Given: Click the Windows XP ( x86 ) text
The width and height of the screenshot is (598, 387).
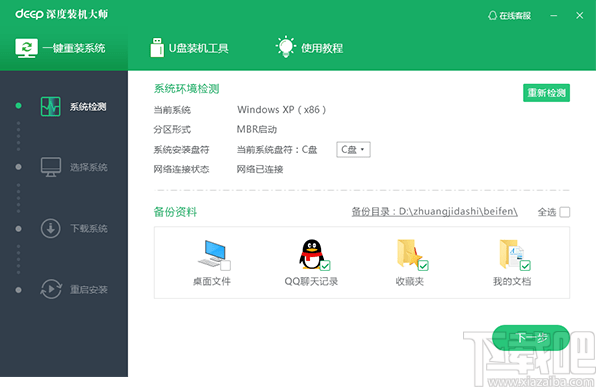Looking at the screenshot, I should coord(281,110).
